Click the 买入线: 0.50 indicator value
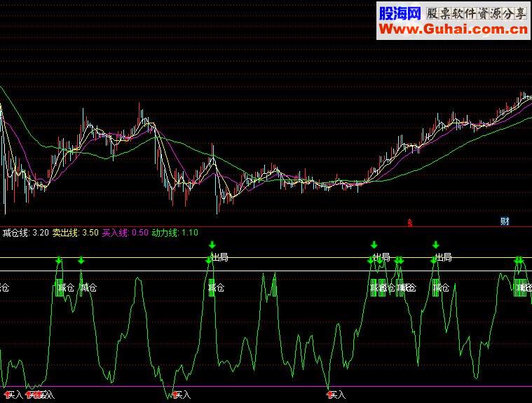This screenshot has height=403, width=532. [x=125, y=233]
